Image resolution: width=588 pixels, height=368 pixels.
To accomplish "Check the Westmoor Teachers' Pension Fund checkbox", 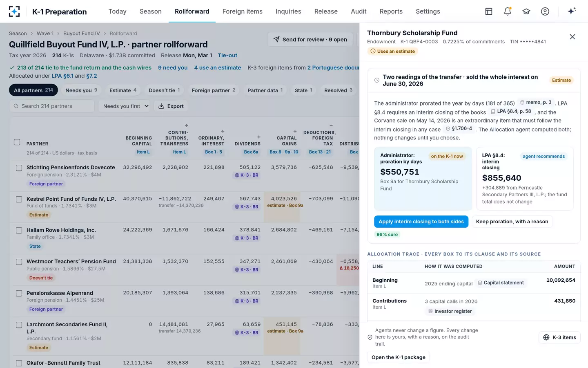I will (19, 262).
